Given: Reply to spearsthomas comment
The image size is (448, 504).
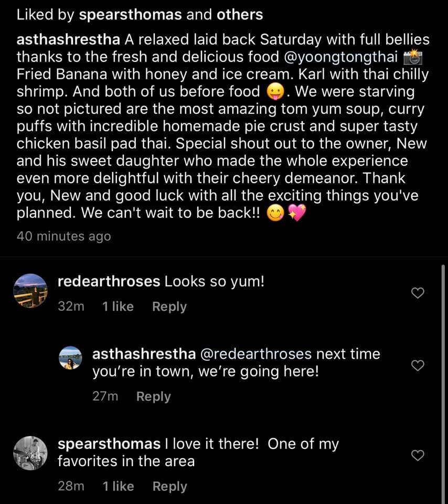Looking at the screenshot, I should (x=169, y=487).
